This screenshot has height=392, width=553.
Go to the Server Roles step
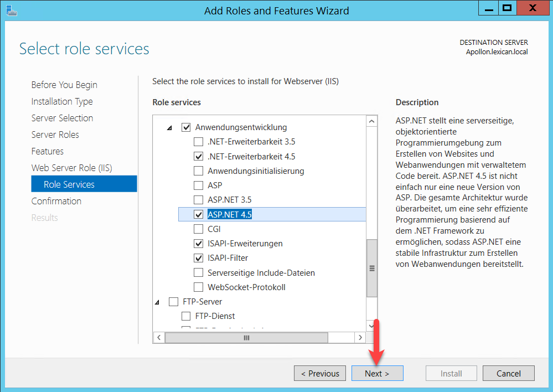click(55, 135)
